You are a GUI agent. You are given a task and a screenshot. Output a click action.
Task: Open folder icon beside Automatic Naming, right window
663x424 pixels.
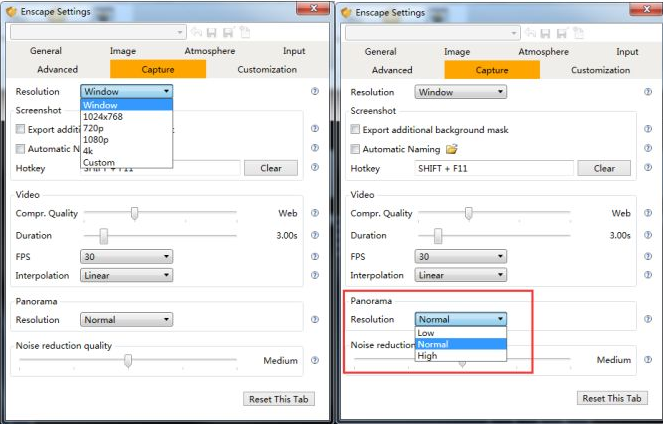point(452,149)
